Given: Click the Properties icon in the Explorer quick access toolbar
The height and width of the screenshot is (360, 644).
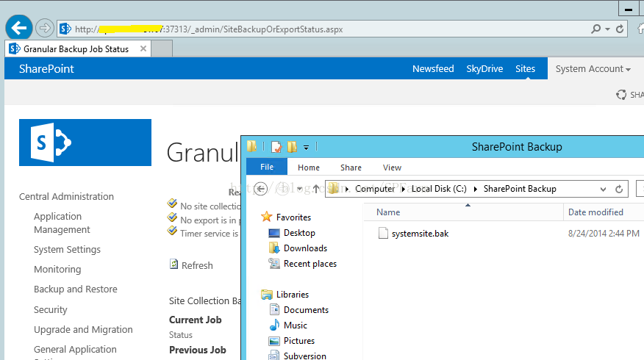Looking at the screenshot, I should click(x=276, y=146).
